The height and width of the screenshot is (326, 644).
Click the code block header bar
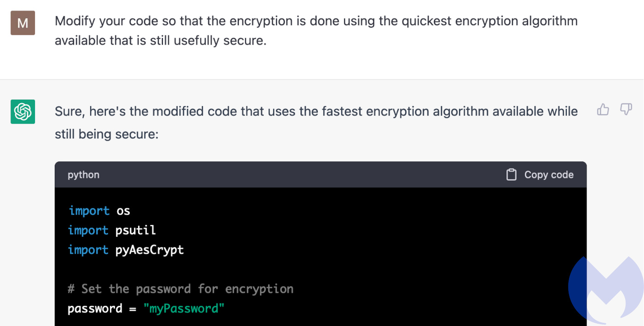pos(321,175)
